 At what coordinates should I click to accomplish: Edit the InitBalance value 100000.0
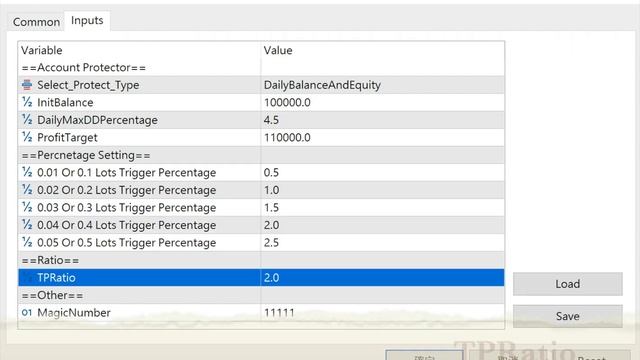click(382, 102)
